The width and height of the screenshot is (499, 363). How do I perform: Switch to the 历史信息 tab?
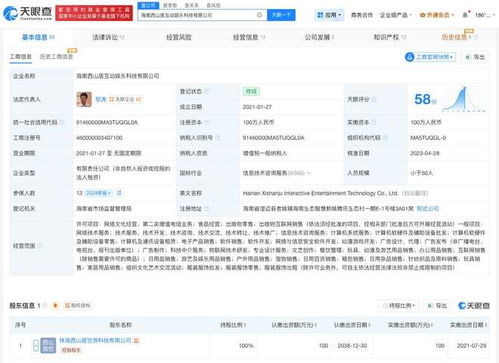coord(459,37)
